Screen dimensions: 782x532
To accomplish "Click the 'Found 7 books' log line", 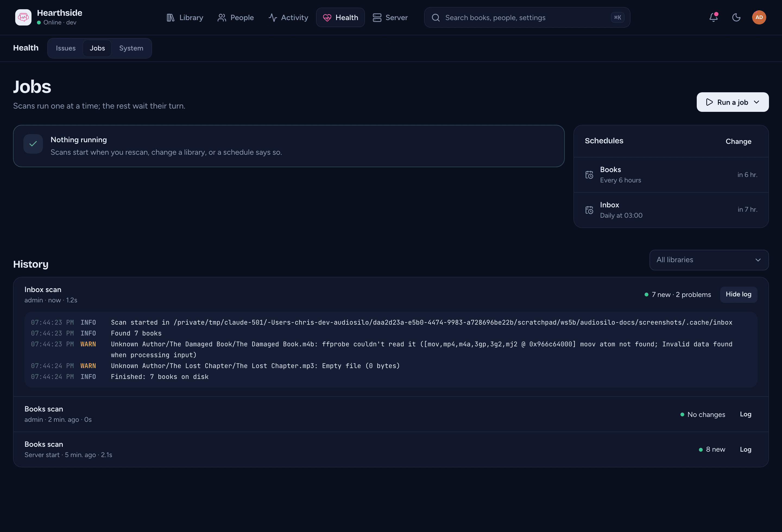I will coord(136,333).
